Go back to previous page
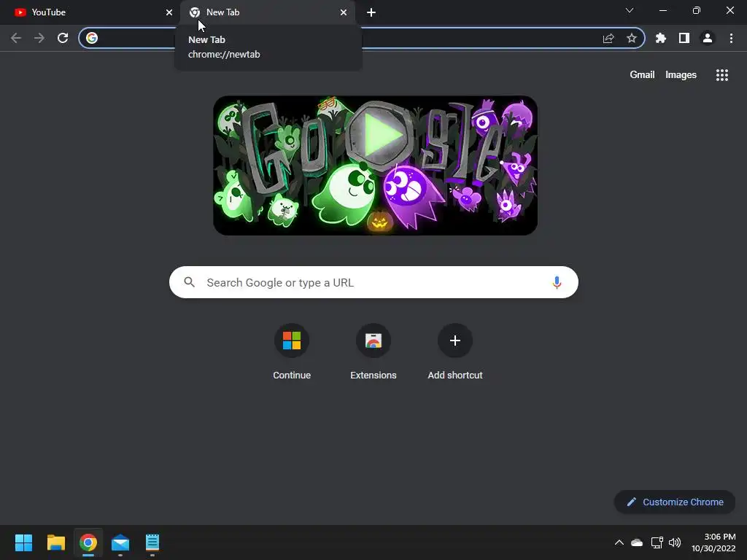 click(16, 38)
